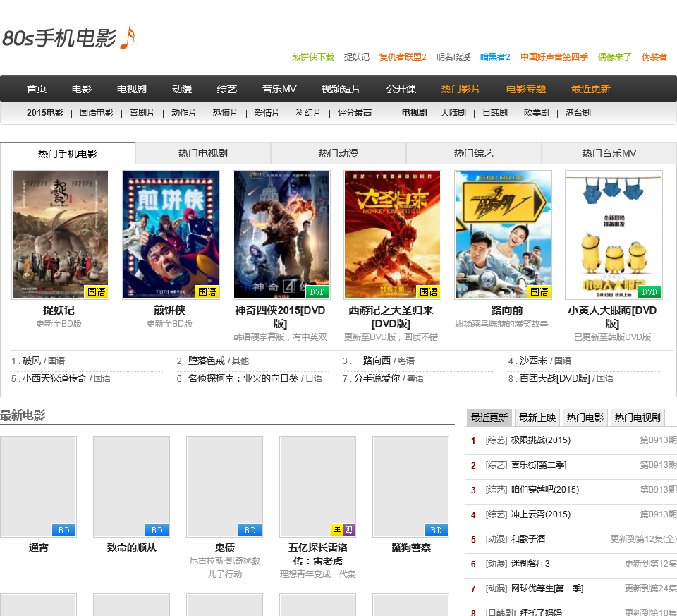Open the 神奇四侠2015 poster thumbnail
677x616 pixels.
[x=281, y=234]
